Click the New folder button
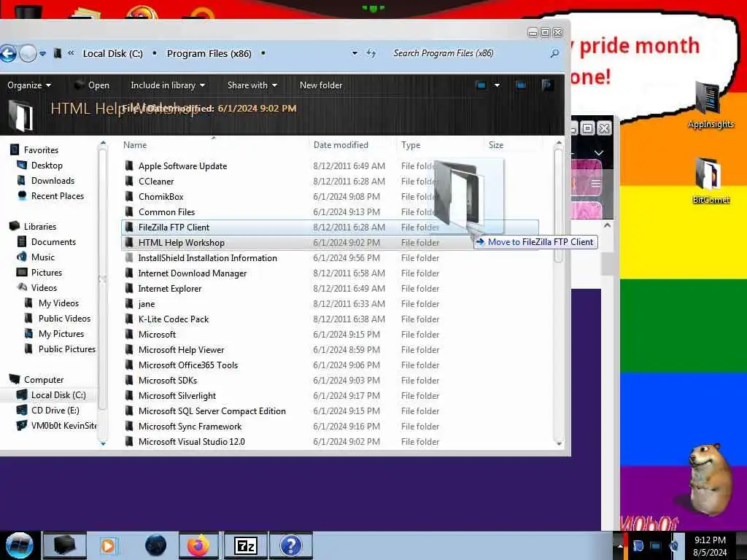The height and width of the screenshot is (560, 747). point(321,85)
